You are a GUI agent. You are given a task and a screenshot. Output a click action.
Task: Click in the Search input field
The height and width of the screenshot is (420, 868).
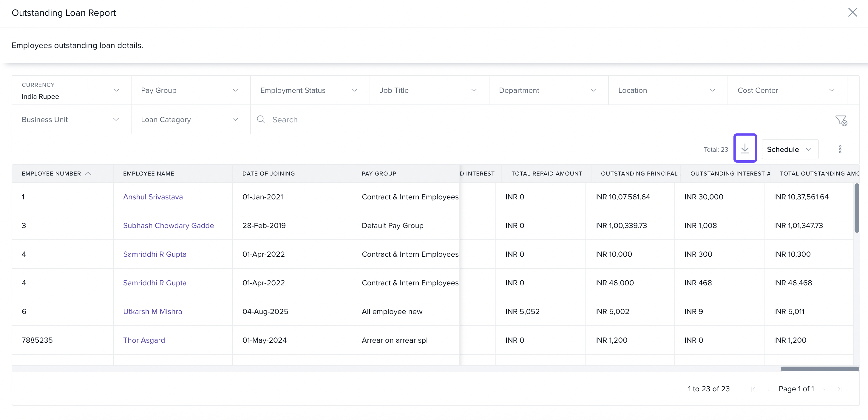click(x=539, y=120)
